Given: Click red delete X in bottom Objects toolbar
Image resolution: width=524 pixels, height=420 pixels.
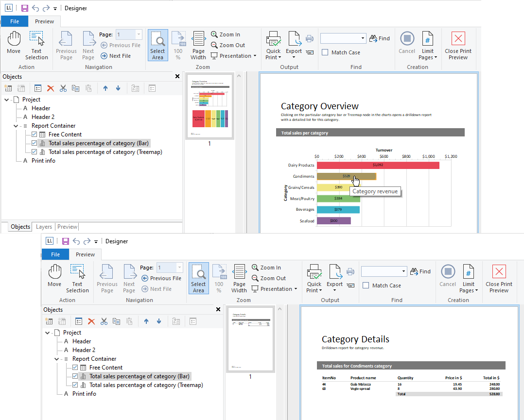Looking at the screenshot, I should tap(91, 321).
